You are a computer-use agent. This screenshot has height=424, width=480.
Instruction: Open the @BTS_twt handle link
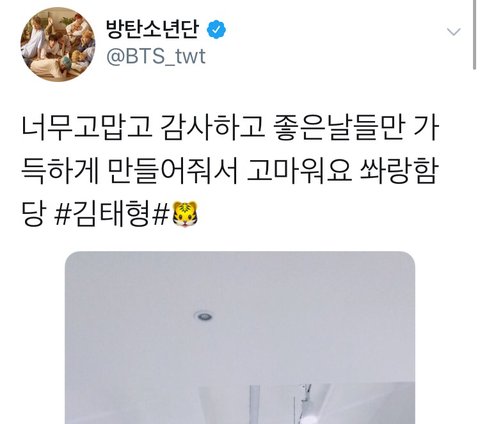tap(156, 56)
